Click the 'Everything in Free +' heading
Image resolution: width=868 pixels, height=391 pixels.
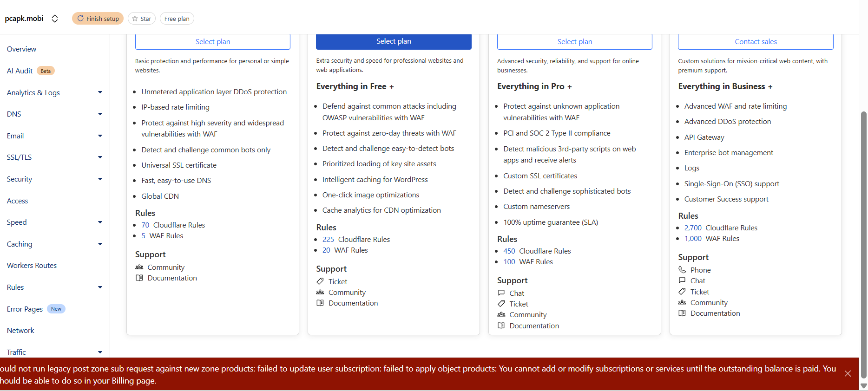click(x=355, y=86)
